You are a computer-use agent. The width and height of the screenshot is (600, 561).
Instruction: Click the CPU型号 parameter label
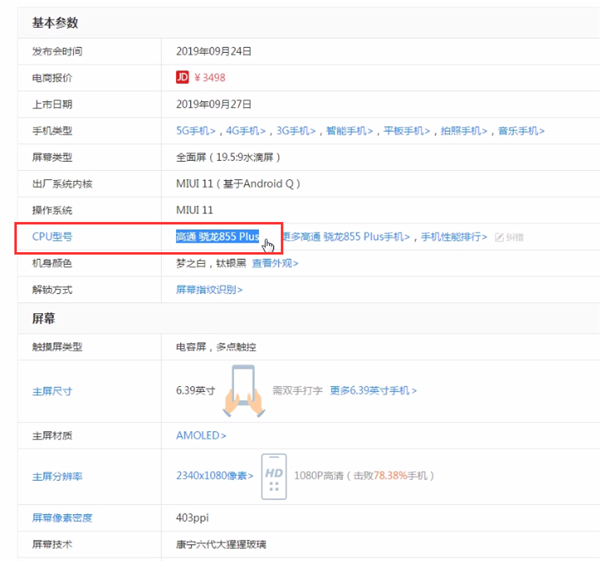[52, 236]
